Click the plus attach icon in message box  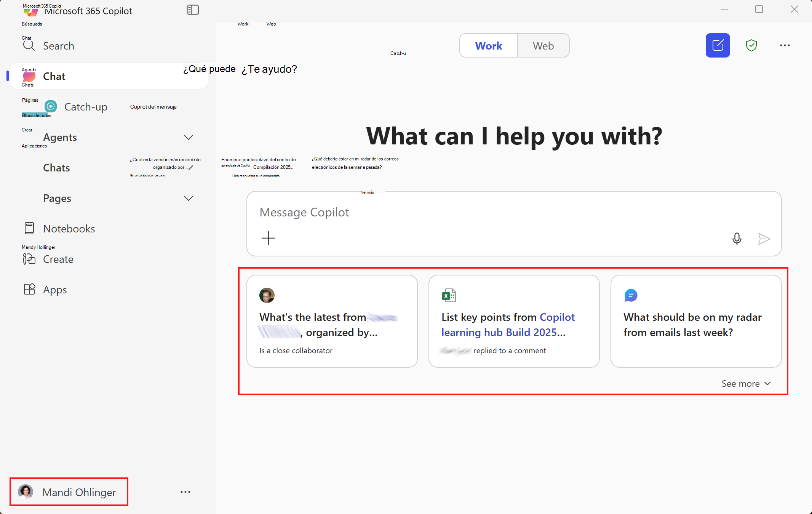(x=269, y=238)
